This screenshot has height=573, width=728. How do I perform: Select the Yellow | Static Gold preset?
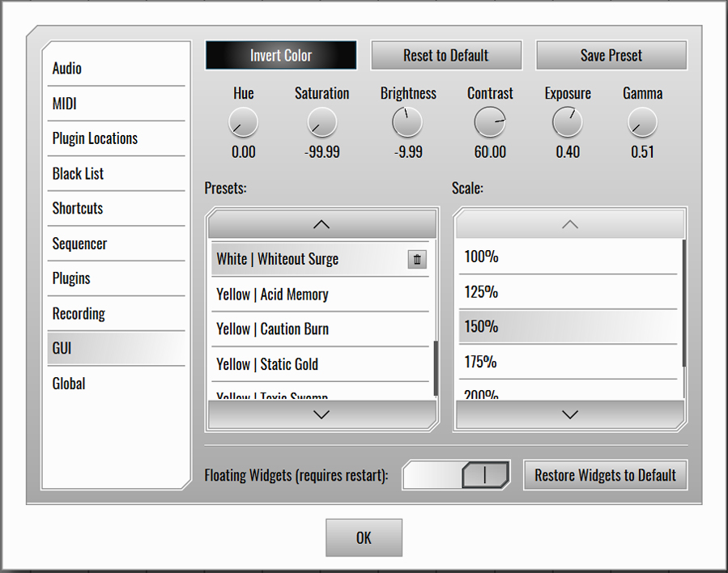pyautogui.click(x=321, y=364)
